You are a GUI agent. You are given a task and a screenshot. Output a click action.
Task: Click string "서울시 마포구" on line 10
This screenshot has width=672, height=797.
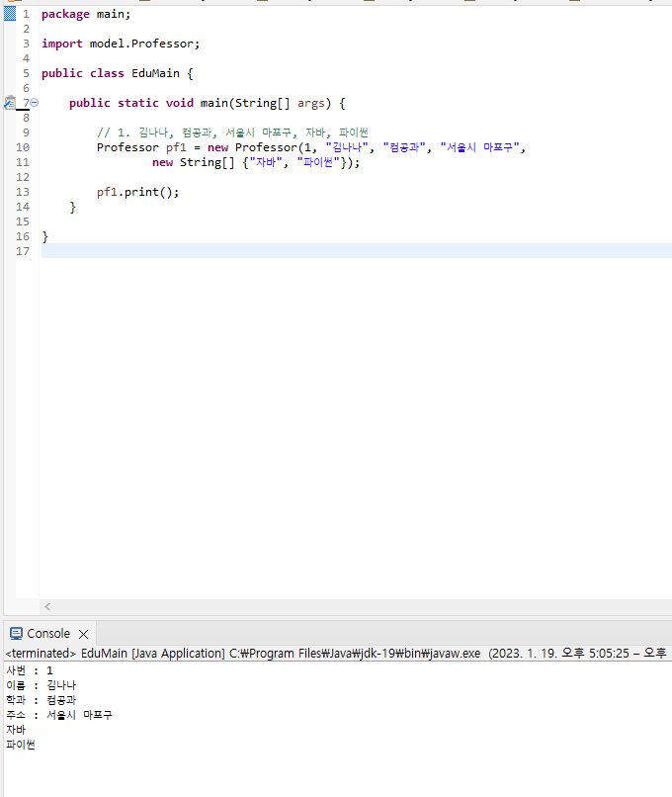(480, 147)
